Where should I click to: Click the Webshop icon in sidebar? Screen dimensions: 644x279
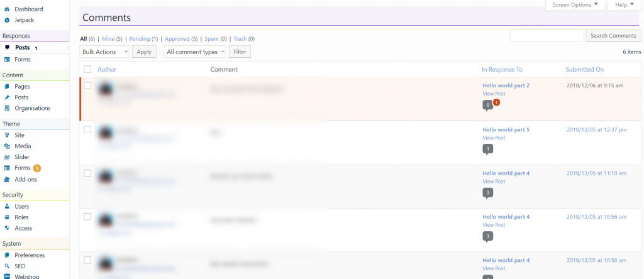coord(7,276)
